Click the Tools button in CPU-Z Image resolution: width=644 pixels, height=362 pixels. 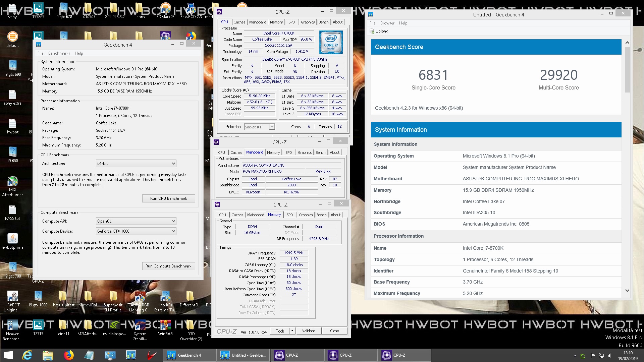point(280,331)
